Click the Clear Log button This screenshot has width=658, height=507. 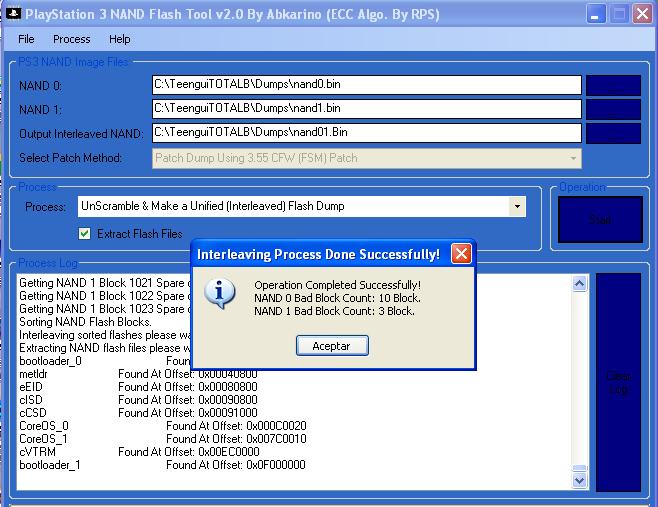coord(618,382)
